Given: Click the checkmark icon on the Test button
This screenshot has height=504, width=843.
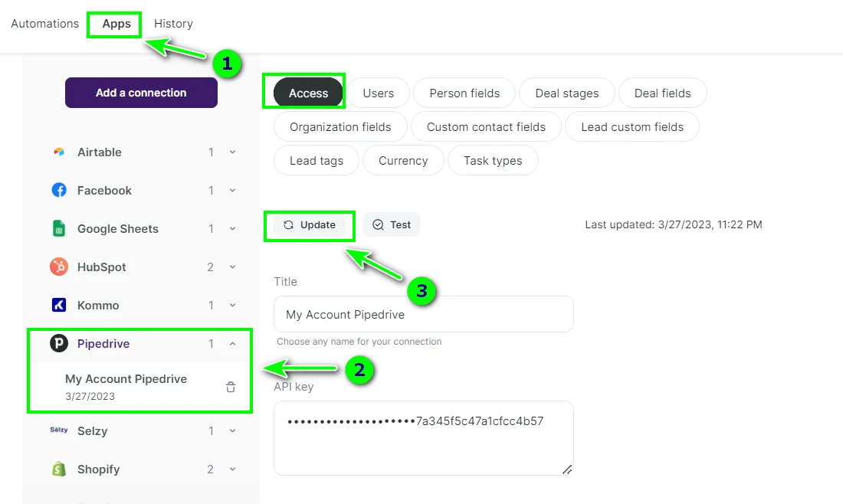Looking at the screenshot, I should pyautogui.click(x=377, y=224).
